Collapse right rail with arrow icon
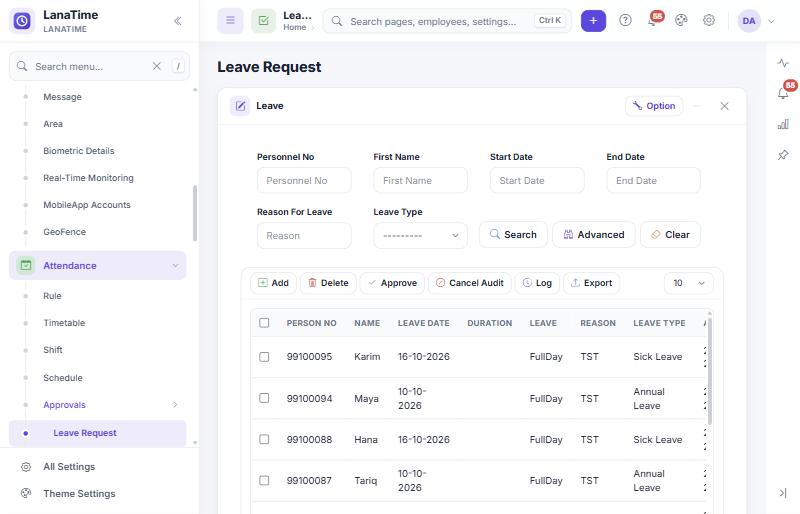Viewport: 800px width, 514px height. tap(783, 493)
